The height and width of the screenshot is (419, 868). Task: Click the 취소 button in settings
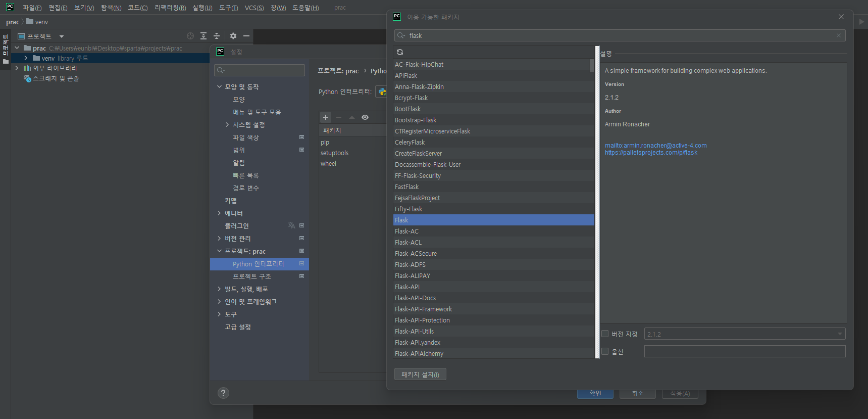(638, 393)
